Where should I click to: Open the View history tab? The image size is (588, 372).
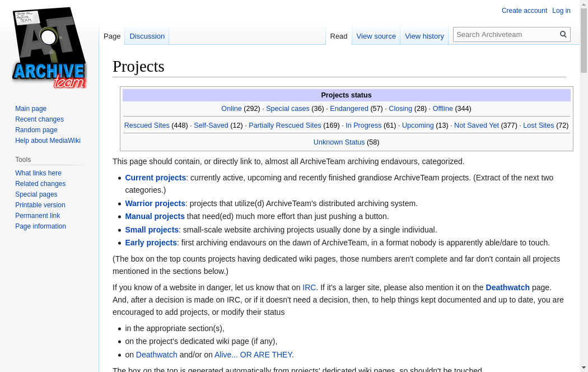pyautogui.click(x=424, y=36)
